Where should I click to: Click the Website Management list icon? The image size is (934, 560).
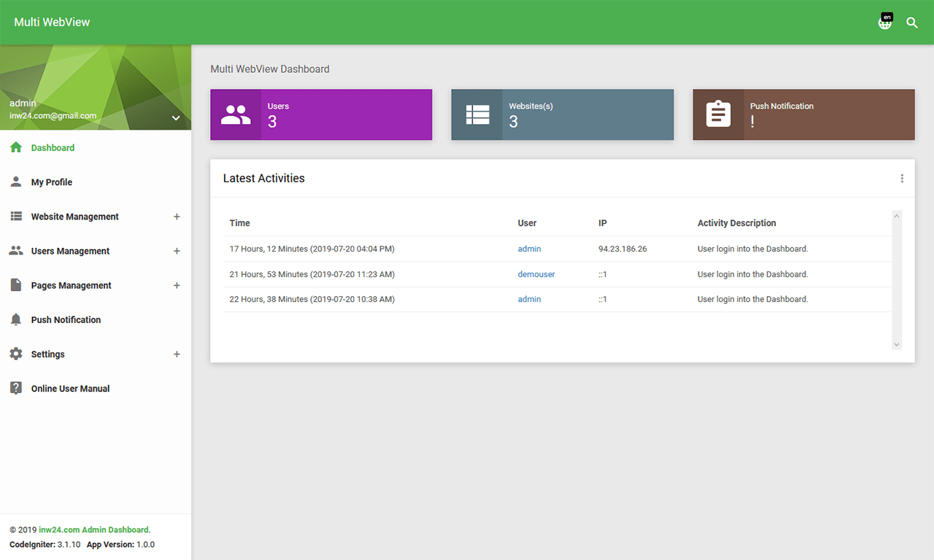pos(16,216)
